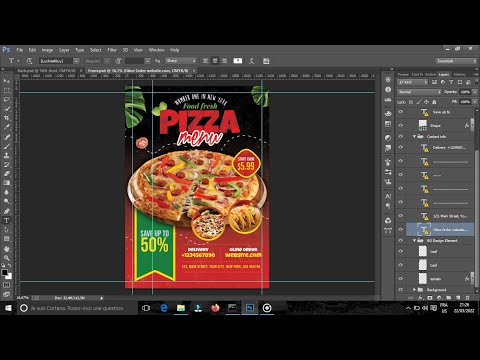Hide the 'Oline Order website' layer
The image size is (480, 360).
(x=401, y=230)
